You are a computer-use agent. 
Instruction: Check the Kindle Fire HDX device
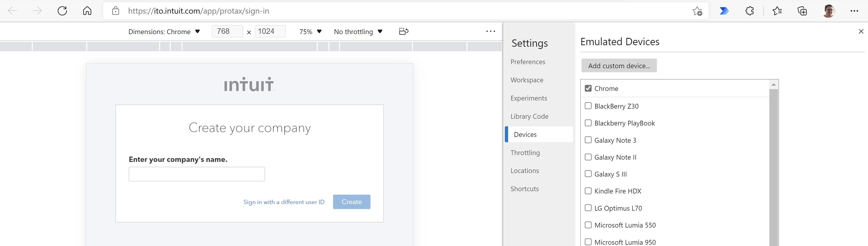589,191
